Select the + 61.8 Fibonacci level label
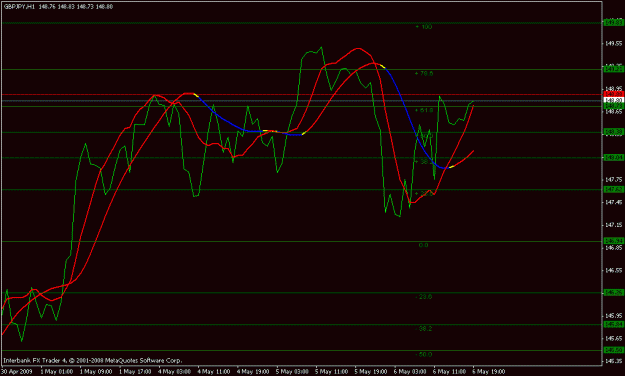The image size is (625, 376). click(424, 110)
